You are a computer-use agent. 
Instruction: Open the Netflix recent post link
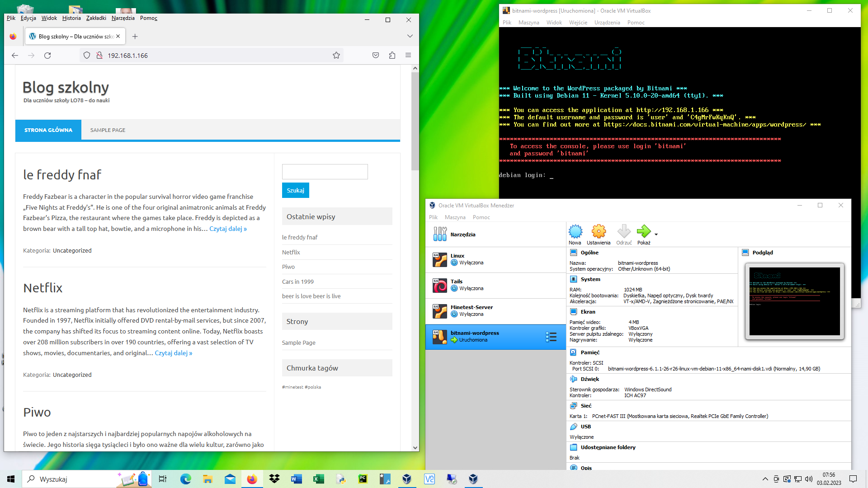[x=291, y=252]
